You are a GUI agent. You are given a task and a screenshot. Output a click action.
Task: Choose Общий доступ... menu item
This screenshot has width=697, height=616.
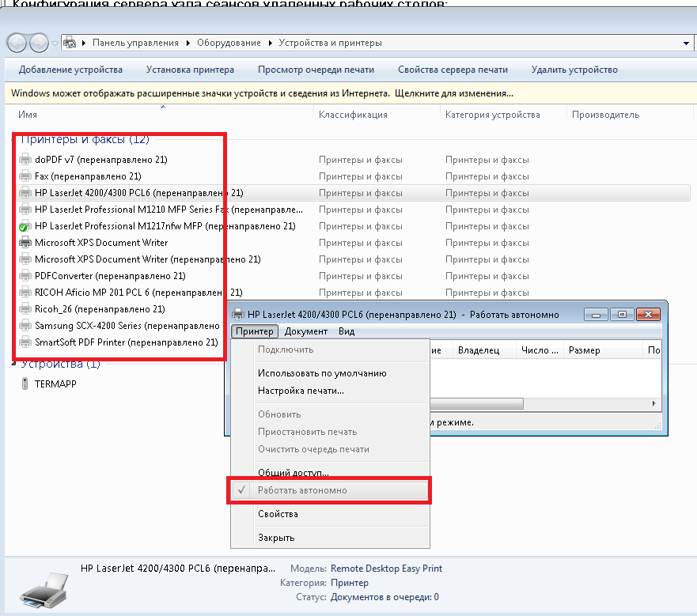329,472
